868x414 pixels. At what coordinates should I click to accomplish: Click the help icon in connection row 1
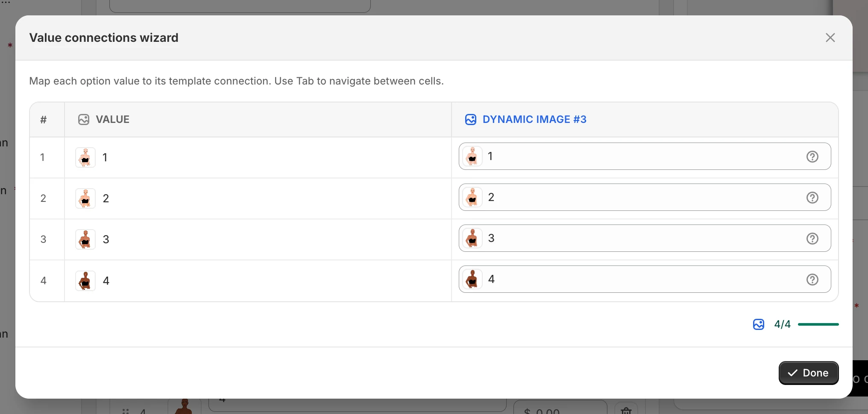pos(812,157)
